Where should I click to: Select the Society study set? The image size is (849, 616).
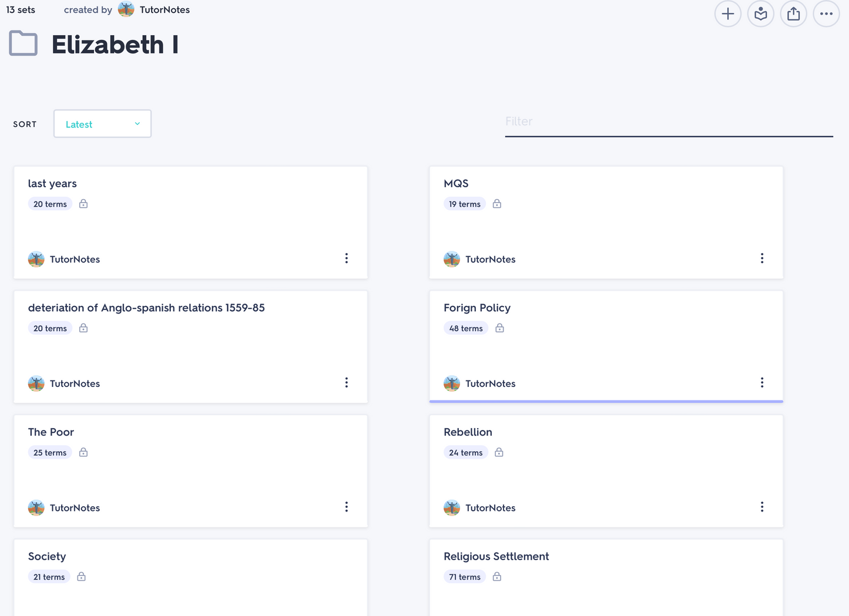(x=47, y=556)
